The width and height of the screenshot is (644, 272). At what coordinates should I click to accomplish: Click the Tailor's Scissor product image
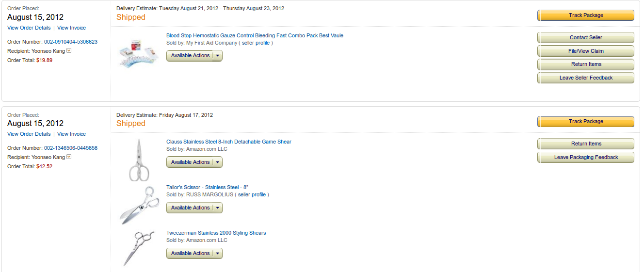tap(140, 204)
